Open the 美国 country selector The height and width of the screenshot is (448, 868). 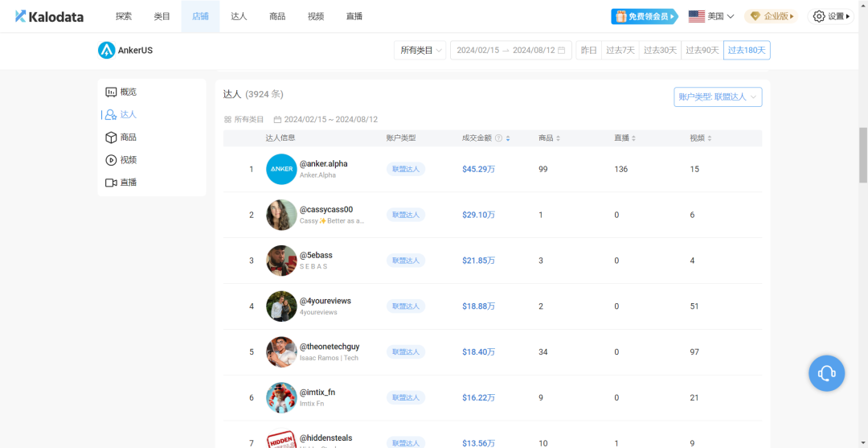711,16
